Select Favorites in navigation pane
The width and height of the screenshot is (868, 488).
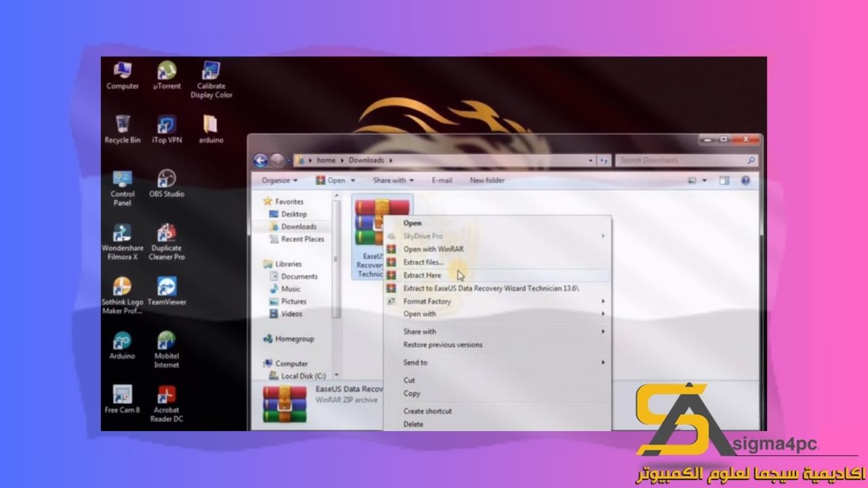[x=289, y=201]
